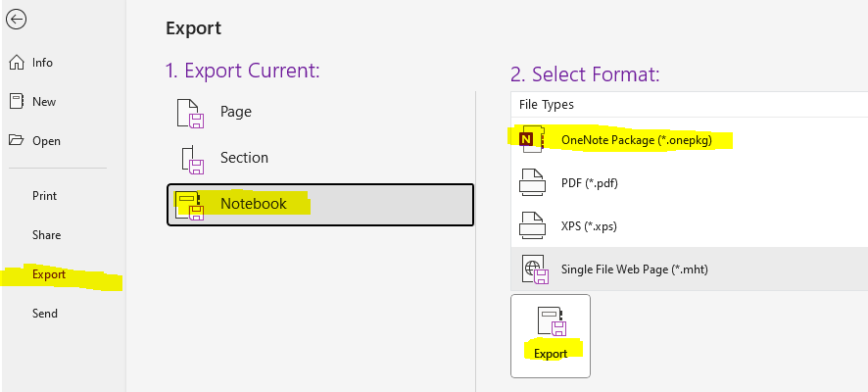Click the PDF printer icon
The width and height of the screenshot is (868, 392).
click(533, 182)
